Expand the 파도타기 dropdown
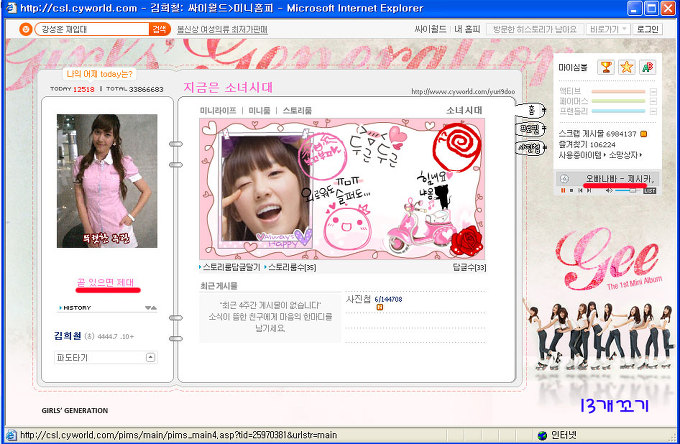The image size is (680, 444). click(x=150, y=357)
